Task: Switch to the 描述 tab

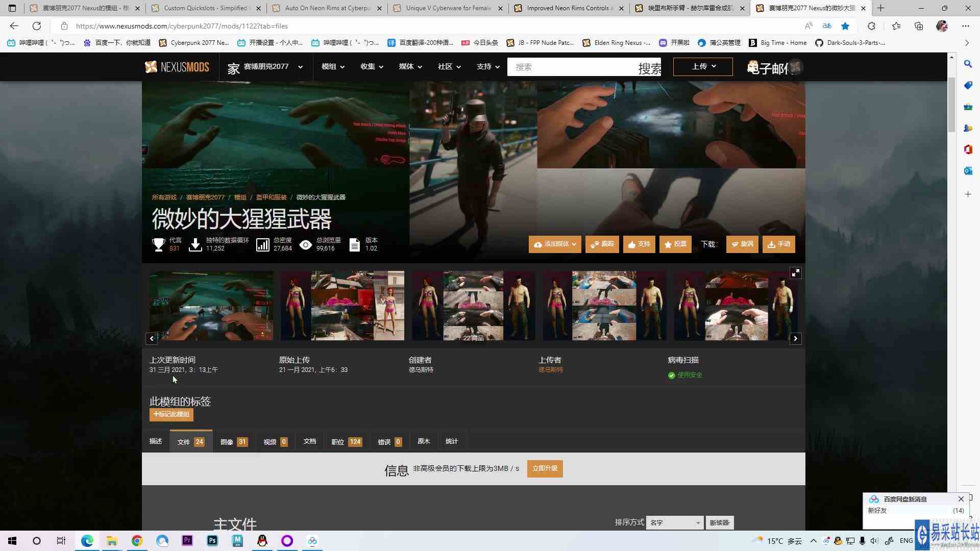Action: click(x=156, y=442)
